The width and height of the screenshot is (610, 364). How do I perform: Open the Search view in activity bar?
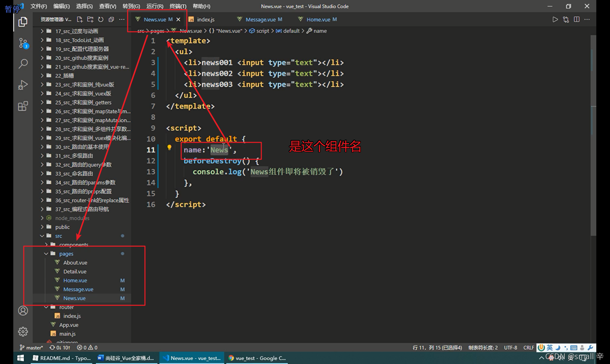point(23,64)
